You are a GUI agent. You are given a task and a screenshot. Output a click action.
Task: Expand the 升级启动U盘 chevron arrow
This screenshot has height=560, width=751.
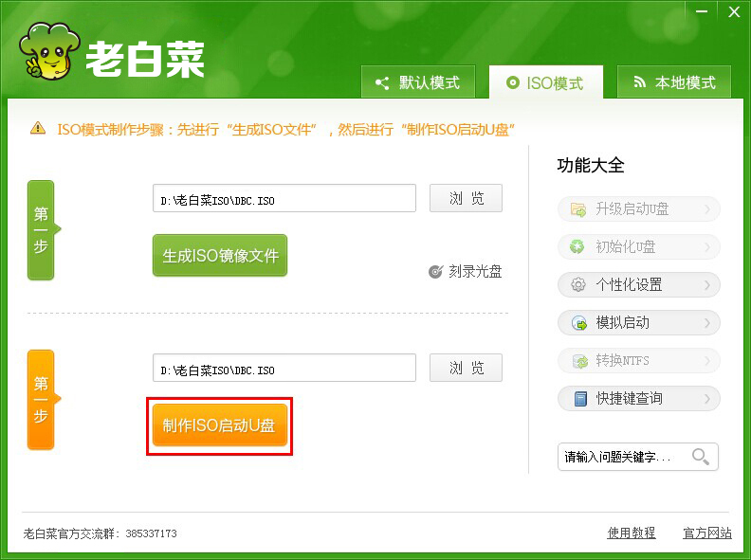click(x=707, y=209)
